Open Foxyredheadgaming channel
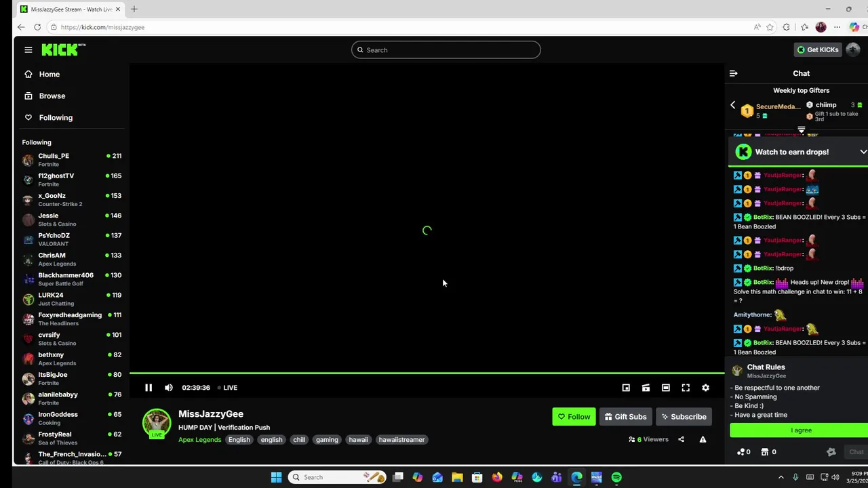 tap(71, 319)
